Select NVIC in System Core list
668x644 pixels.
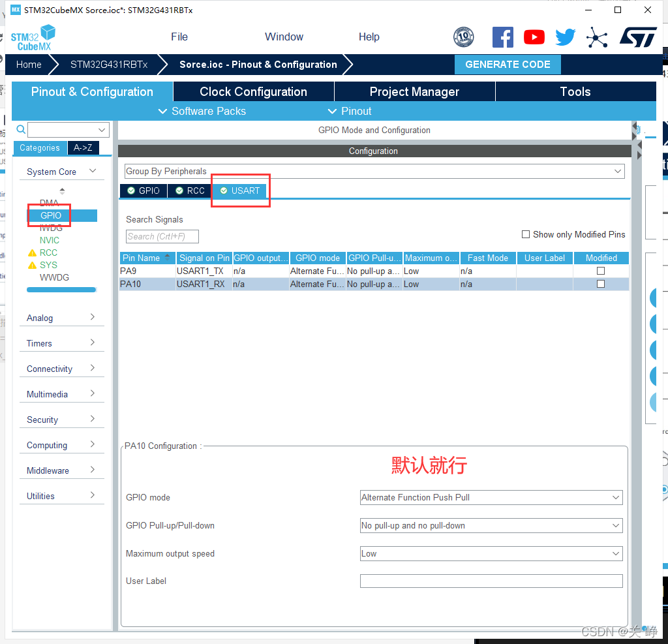(x=50, y=240)
